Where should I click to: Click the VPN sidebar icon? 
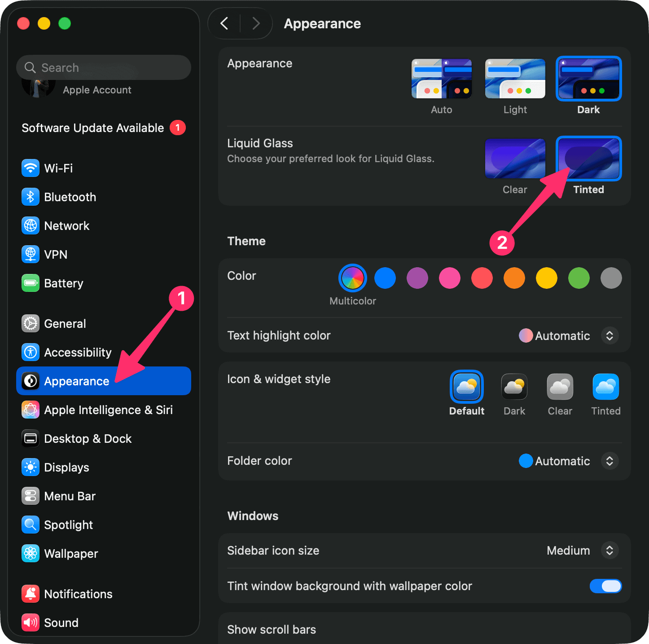pyautogui.click(x=31, y=254)
